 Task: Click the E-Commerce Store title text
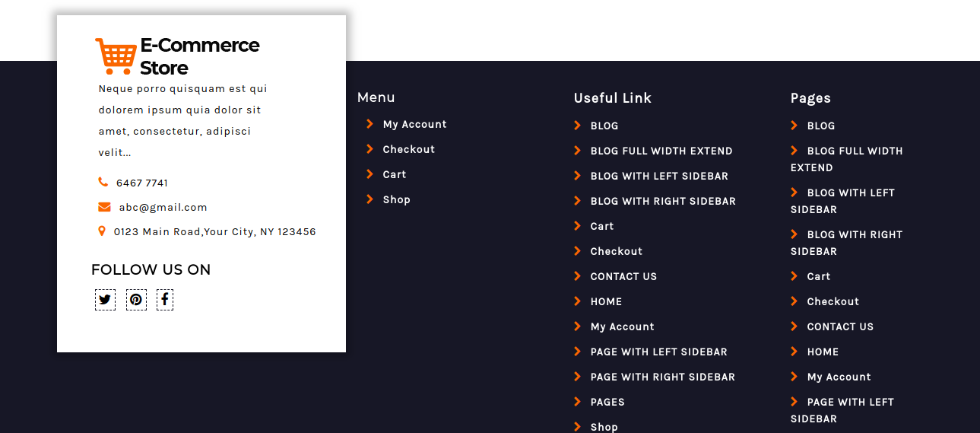(199, 56)
